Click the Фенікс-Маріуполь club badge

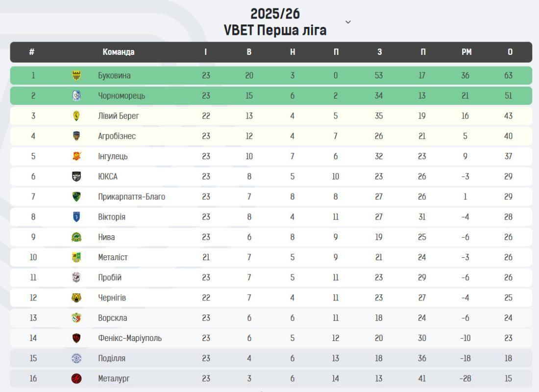pyautogui.click(x=76, y=338)
